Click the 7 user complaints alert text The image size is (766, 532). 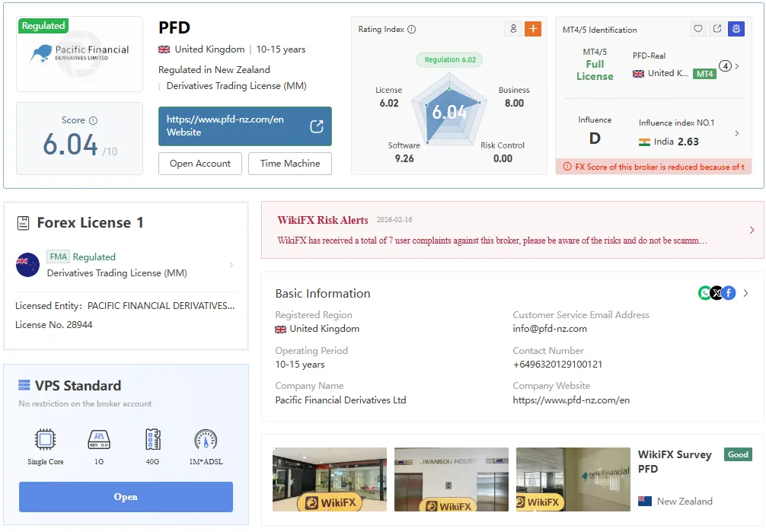coord(492,241)
